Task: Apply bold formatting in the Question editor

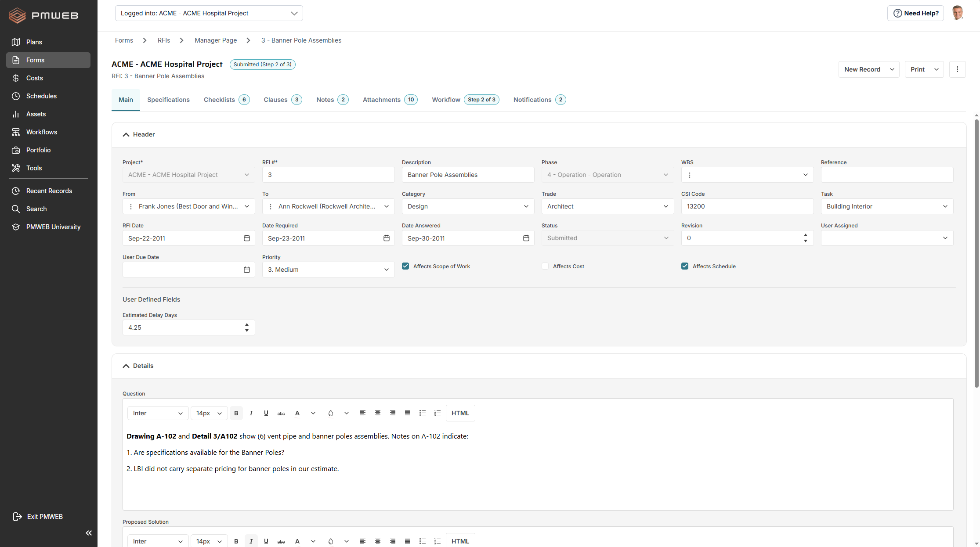Action: click(236, 413)
